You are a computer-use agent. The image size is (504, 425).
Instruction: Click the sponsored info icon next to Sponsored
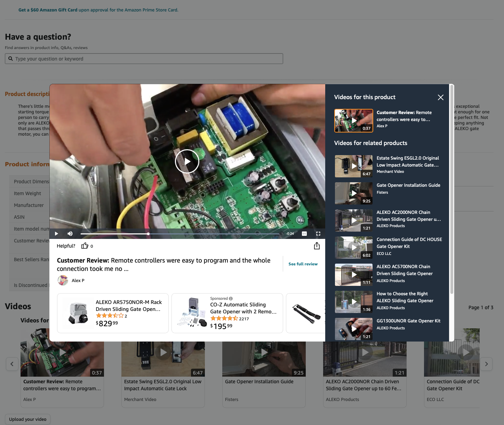(231, 298)
